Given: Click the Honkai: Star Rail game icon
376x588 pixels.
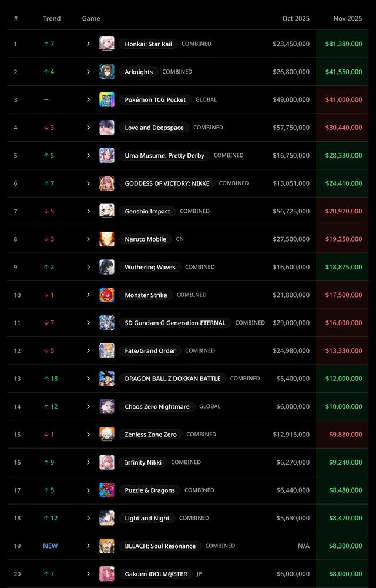Looking at the screenshot, I should click(107, 44).
